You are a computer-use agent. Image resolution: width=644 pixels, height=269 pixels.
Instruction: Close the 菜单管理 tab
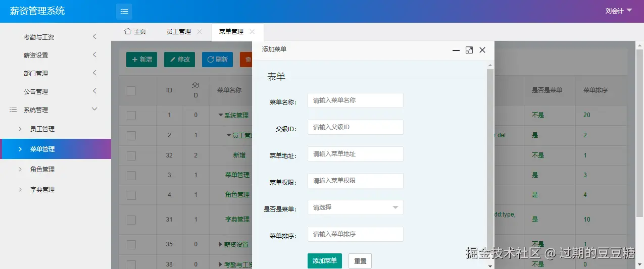click(x=252, y=31)
